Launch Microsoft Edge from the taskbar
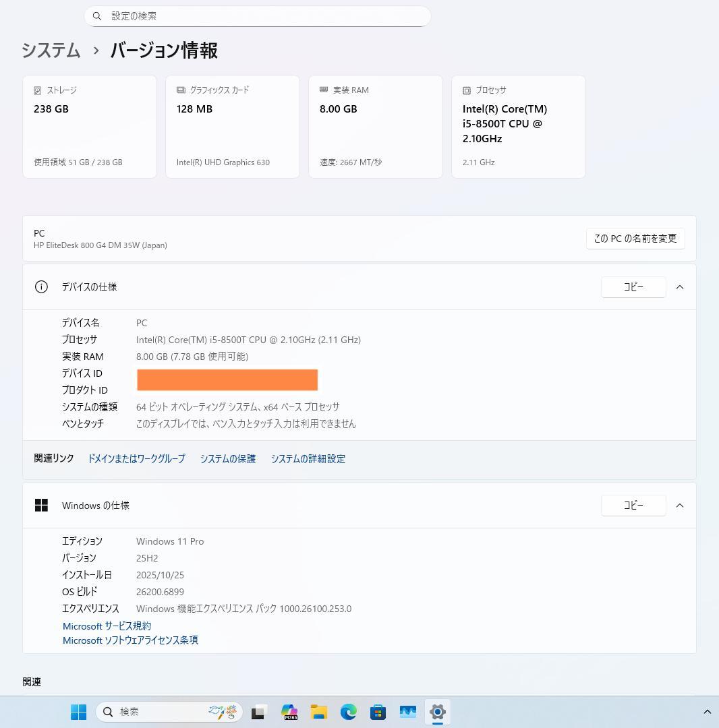The image size is (719, 728). [348, 711]
